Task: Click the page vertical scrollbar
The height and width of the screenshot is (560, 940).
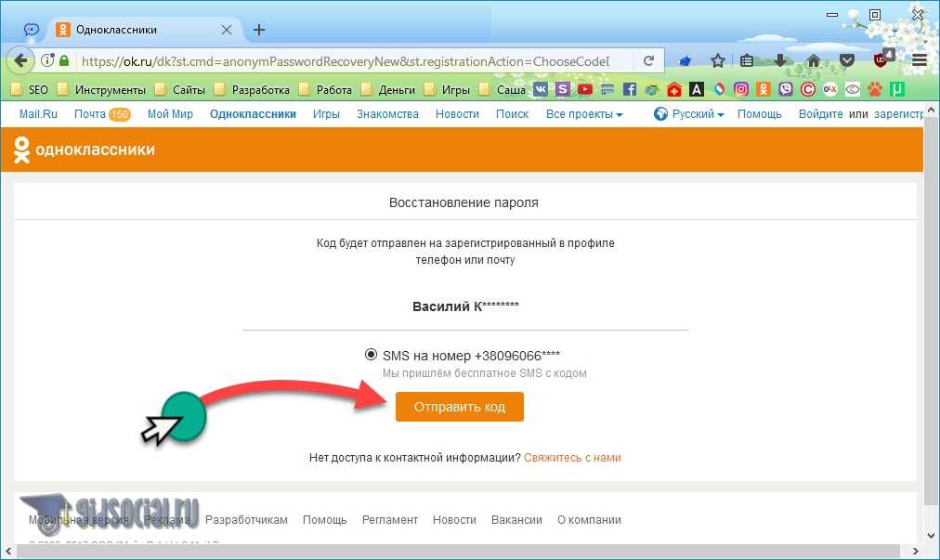Action: pos(932,325)
